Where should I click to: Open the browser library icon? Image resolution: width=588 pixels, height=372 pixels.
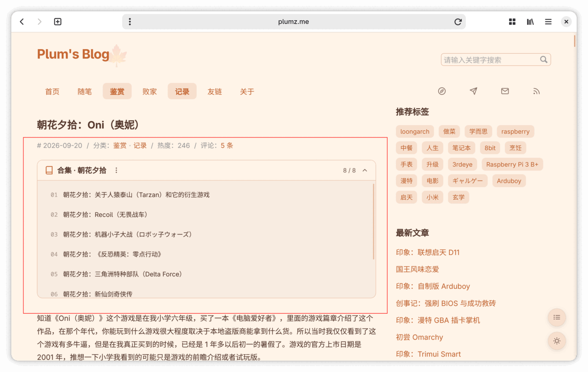coord(530,22)
